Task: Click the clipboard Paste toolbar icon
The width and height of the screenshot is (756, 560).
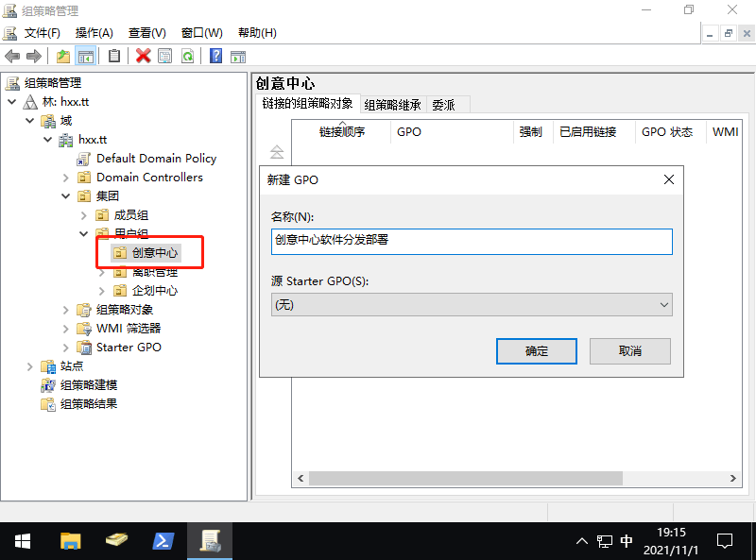Action: [114, 56]
